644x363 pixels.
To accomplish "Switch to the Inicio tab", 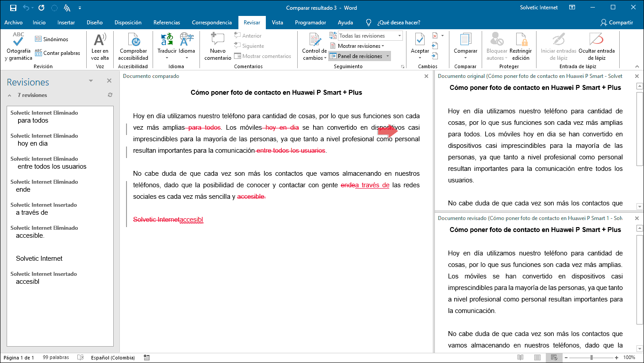I will (x=39, y=23).
